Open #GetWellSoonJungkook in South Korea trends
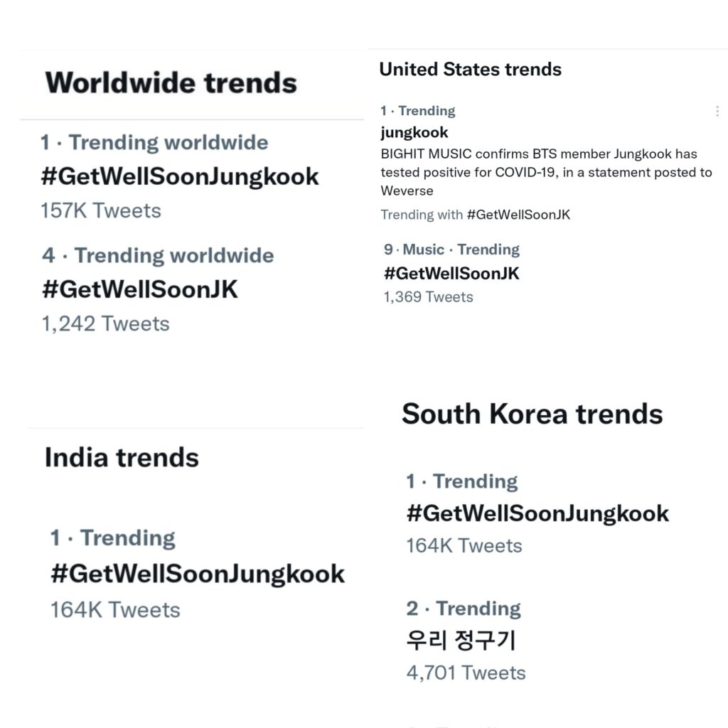 (537, 513)
